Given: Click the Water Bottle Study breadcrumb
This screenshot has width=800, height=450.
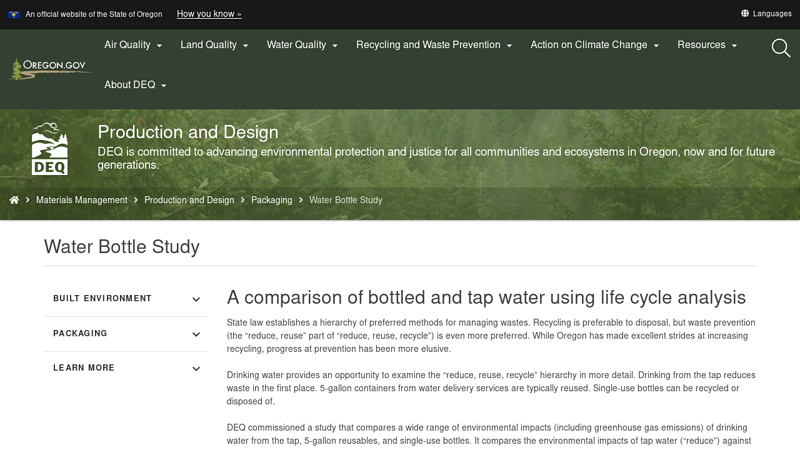Looking at the screenshot, I should [x=345, y=200].
